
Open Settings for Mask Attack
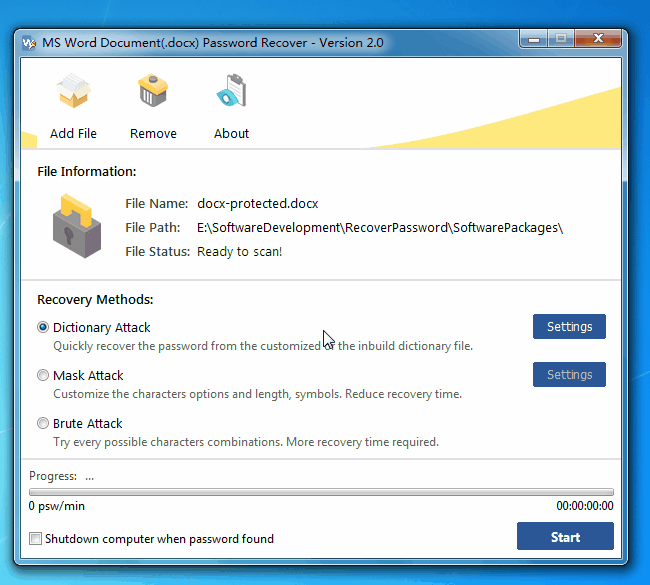569,375
